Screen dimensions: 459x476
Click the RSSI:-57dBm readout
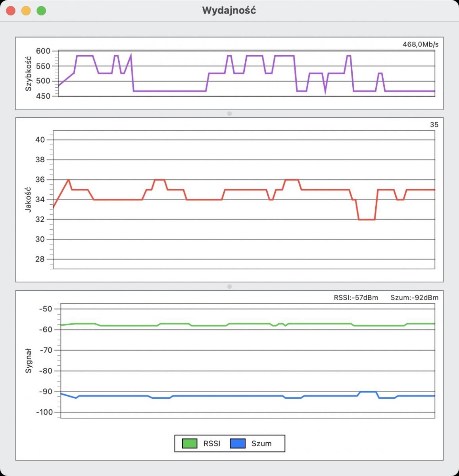tap(356, 297)
